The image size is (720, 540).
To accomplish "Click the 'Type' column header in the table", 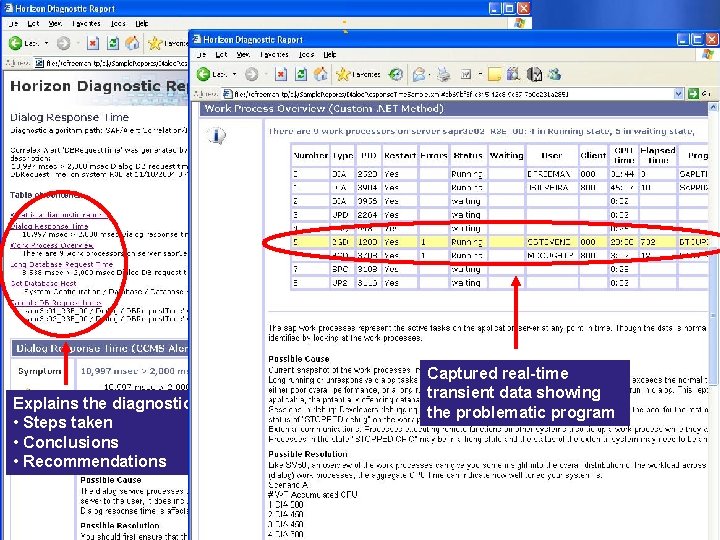I will [x=343, y=155].
